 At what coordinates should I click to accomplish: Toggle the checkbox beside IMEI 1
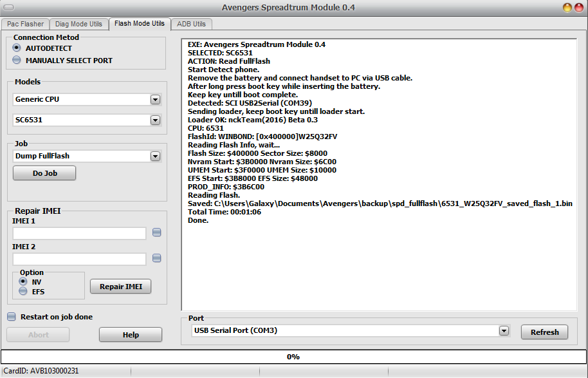(157, 232)
